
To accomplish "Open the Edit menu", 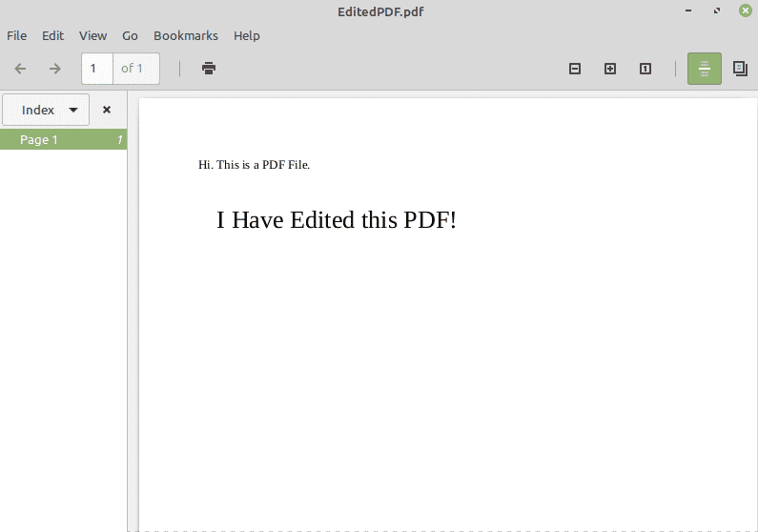I will [x=52, y=36].
